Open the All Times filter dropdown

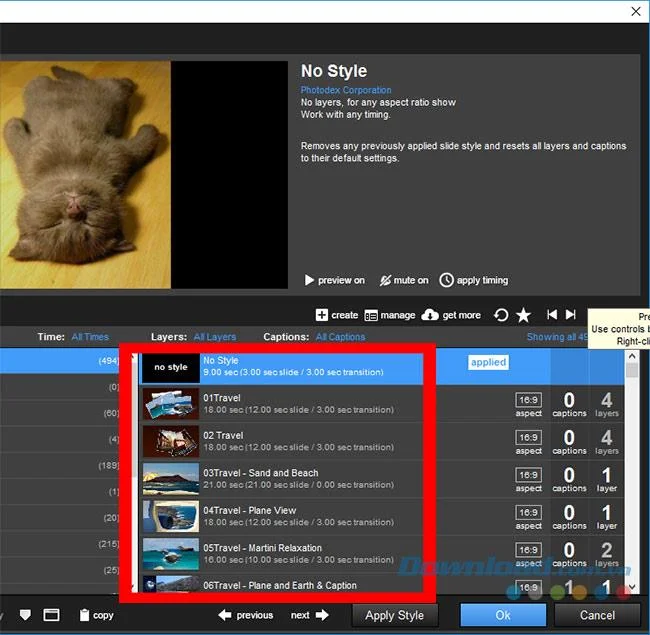point(90,337)
